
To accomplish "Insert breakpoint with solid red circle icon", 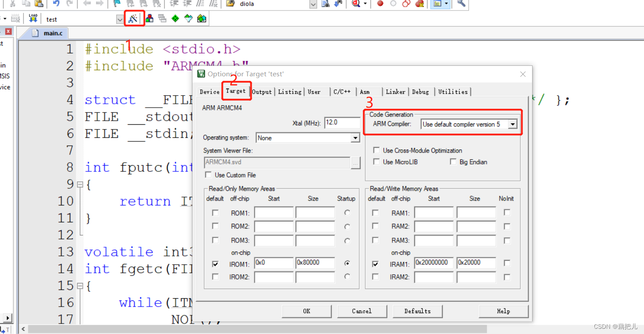I will tap(380, 3).
